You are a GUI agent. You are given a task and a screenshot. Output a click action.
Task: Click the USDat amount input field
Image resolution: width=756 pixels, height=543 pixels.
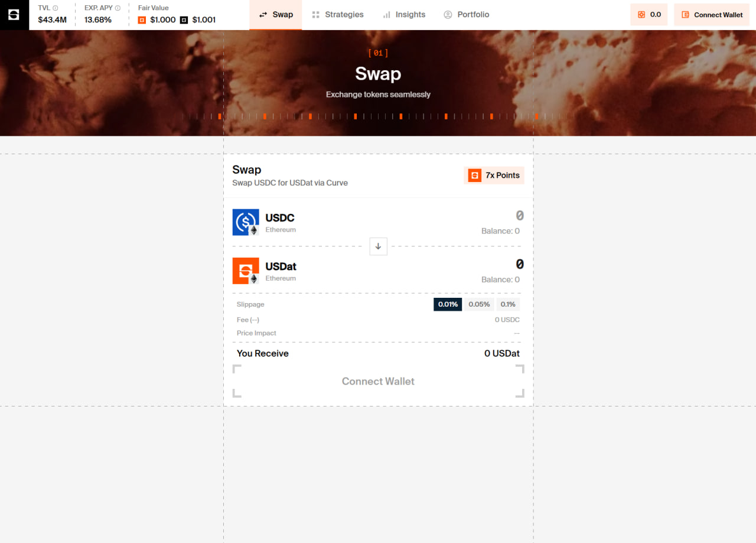[x=519, y=264]
